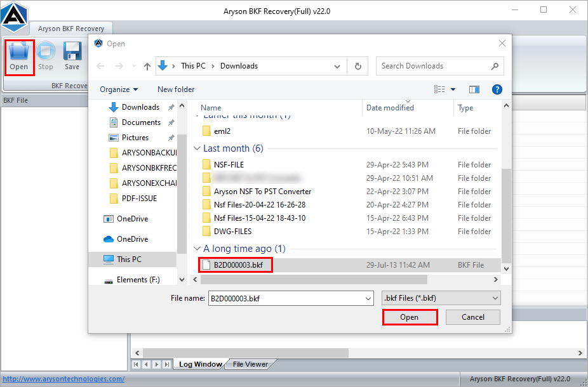
Task: Collapse the Last month group
Action: 197,148
